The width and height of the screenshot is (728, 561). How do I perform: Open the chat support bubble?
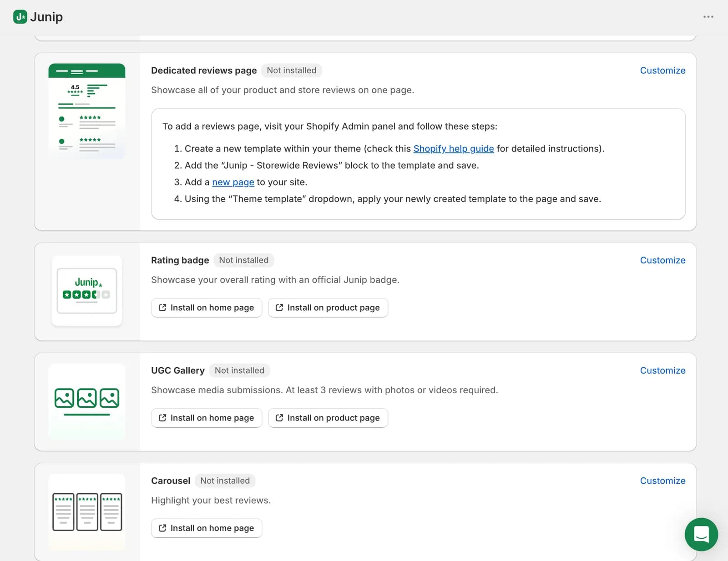[x=701, y=534]
